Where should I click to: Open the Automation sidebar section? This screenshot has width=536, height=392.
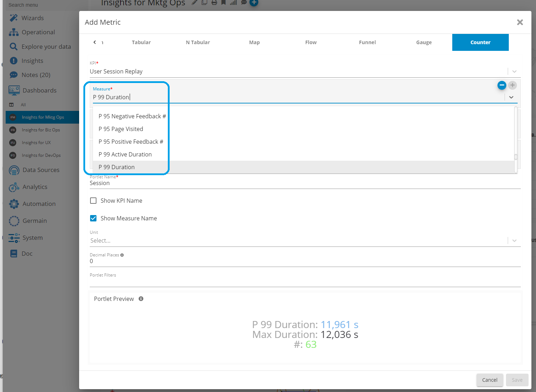point(39,204)
